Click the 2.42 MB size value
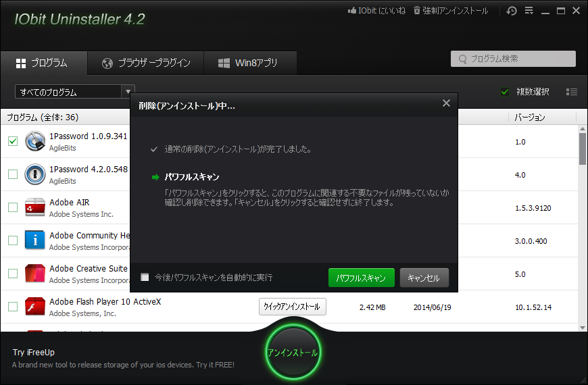The height and width of the screenshot is (385, 588). tap(372, 307)
